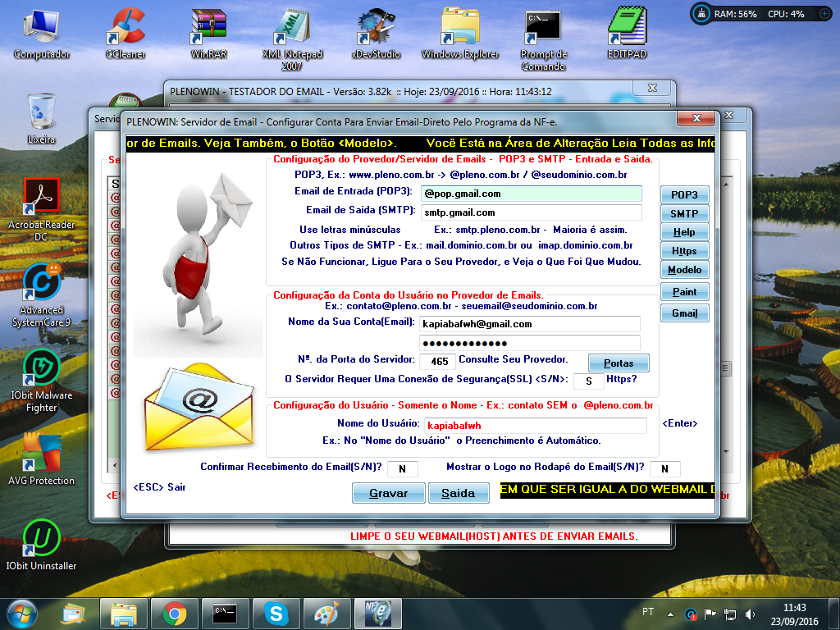Screen dimensions: 840x630
Task: Open the CCleaner desktop shortcut
Action: pyautogui.click(x=126, y=33)
